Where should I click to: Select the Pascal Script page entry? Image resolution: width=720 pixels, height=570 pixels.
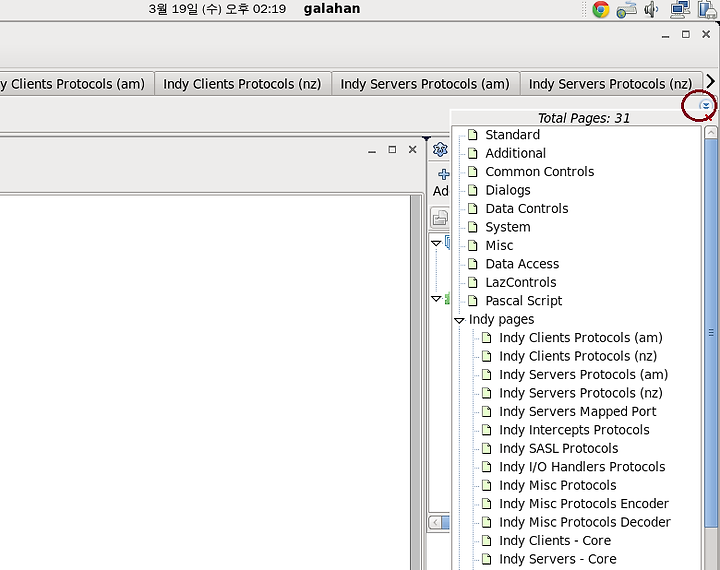click(523, 300)
